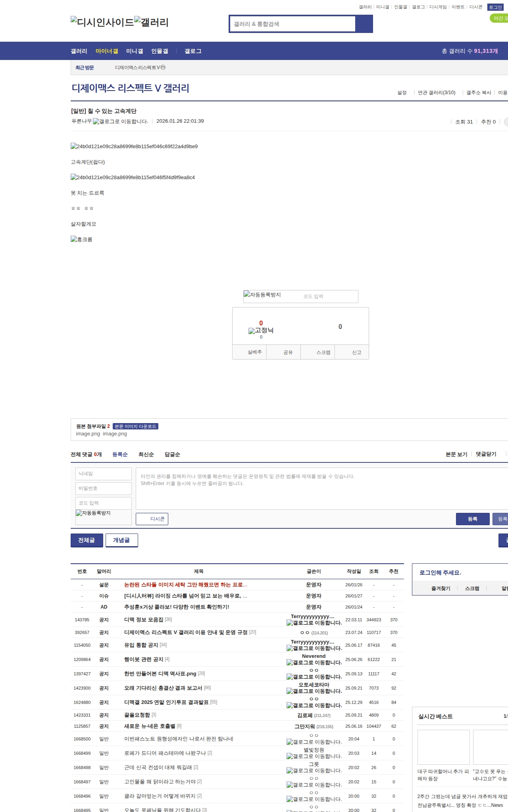Click the first attached image in the post body
508x812 pixels.
pyautogui.click(x=134, y=147)
